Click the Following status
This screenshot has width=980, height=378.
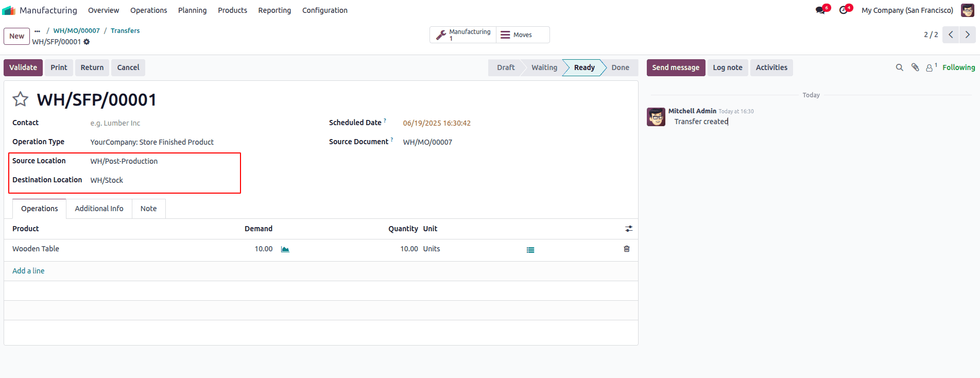(958, 67)
